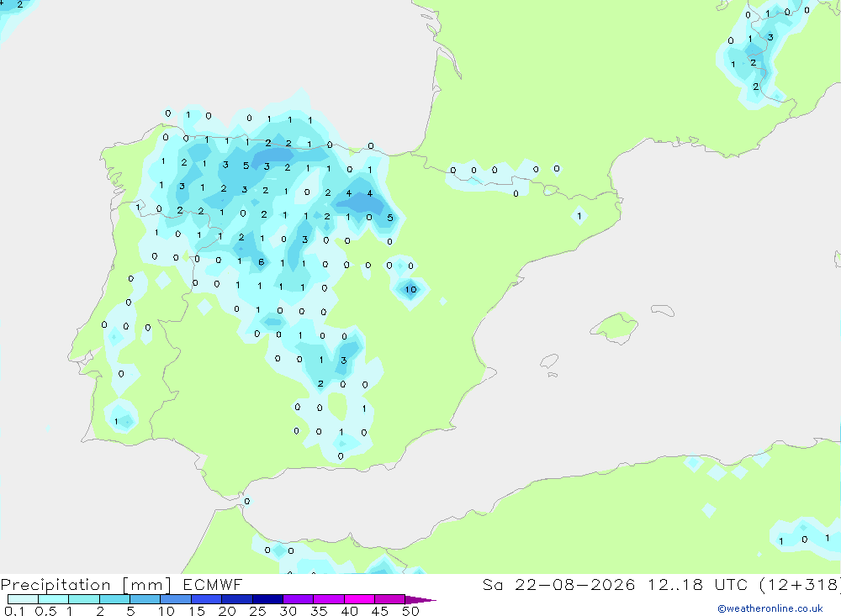Select the 40–45 mm magenta legend swatch
Viewport: 841px width, 616px height.
pos(359,599)
